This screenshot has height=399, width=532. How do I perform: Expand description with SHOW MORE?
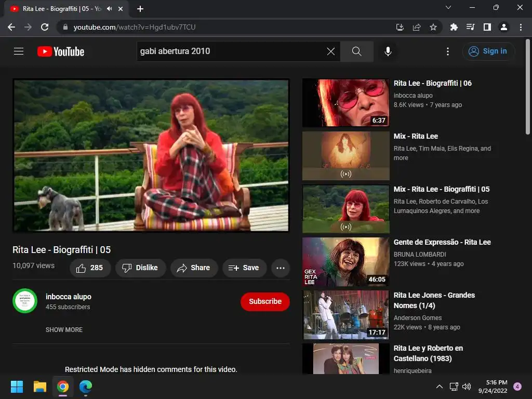point(64,330)
